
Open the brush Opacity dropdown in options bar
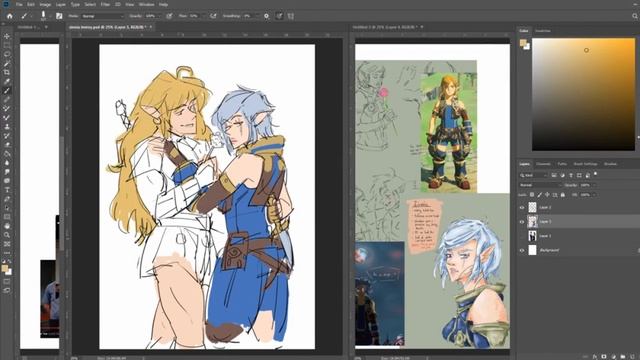click(x=160, y=16)
